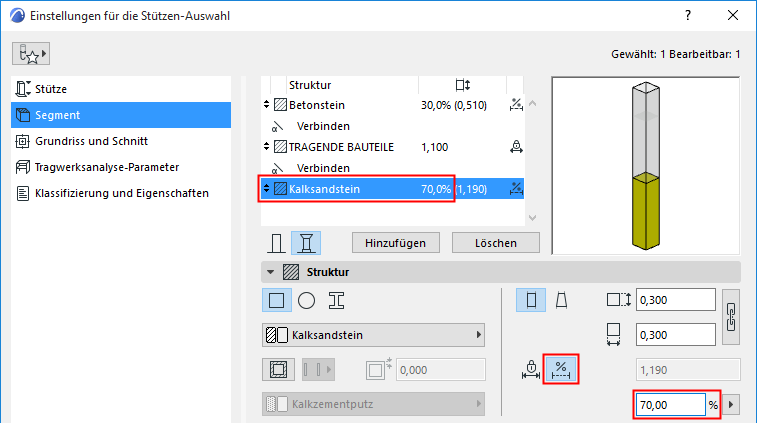
Task: Toggle the single-segment column button
Action: pos(276,243)
